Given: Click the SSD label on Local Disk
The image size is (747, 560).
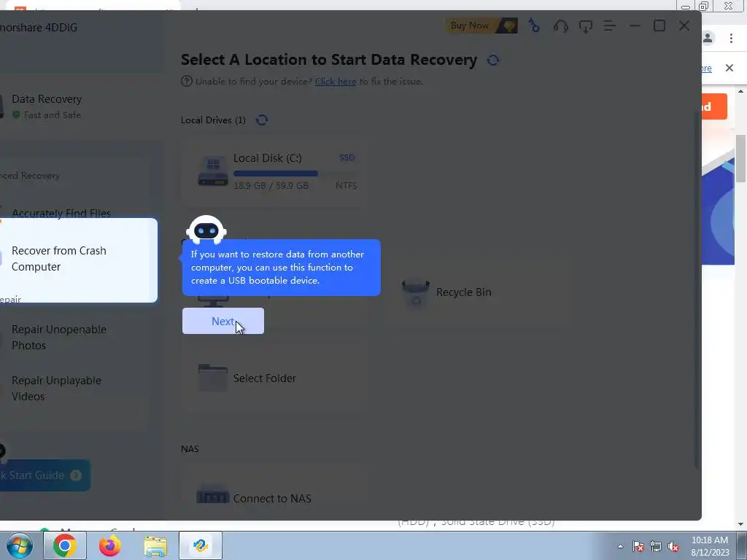Looking at the screenshot, I should [347, 157].
